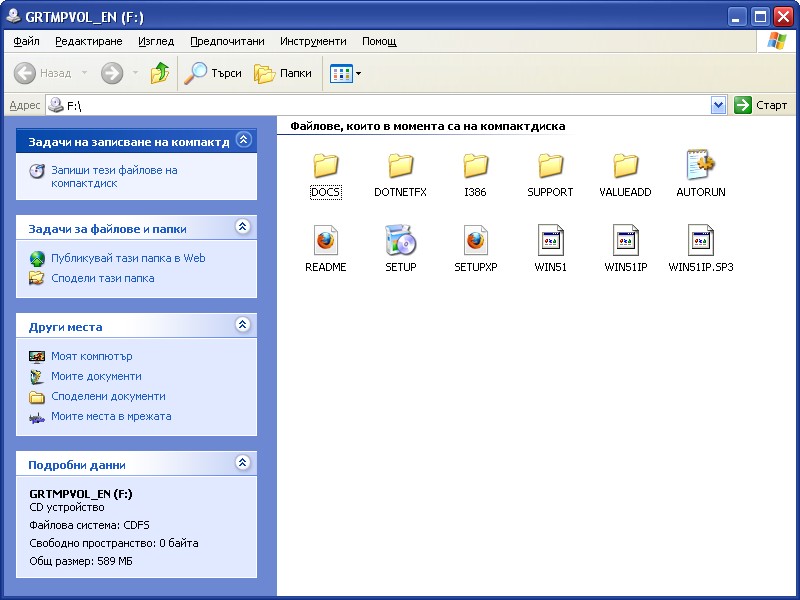Go to Моят компютър
Screen dimensions: 800x600
91,356
